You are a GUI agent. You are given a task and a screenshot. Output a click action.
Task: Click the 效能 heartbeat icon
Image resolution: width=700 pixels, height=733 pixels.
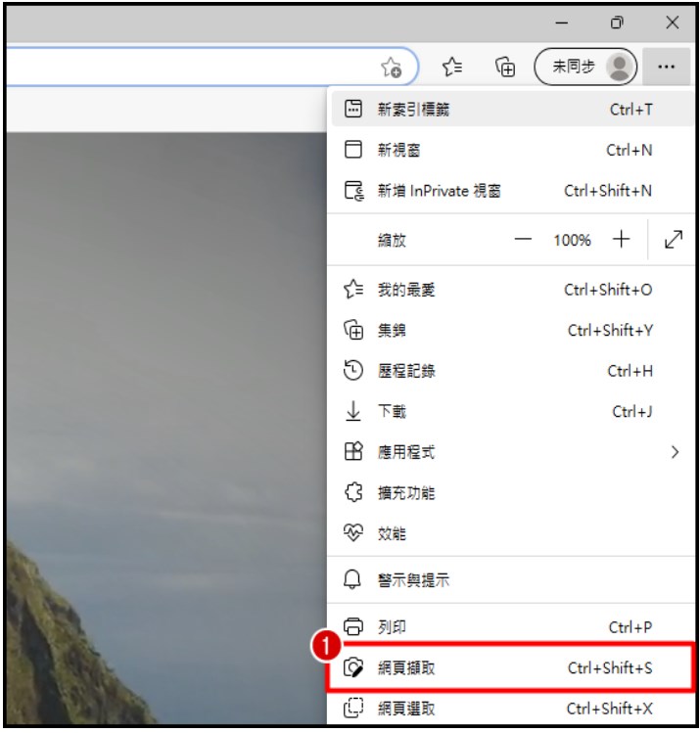[x=353, y=533]
